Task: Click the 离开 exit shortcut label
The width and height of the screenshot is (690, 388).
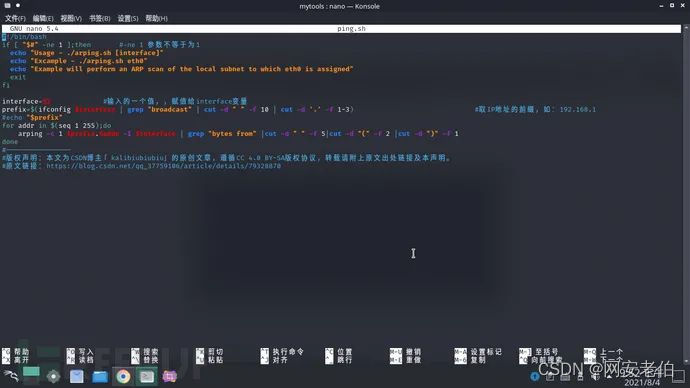Action: [x=21, y=360]
